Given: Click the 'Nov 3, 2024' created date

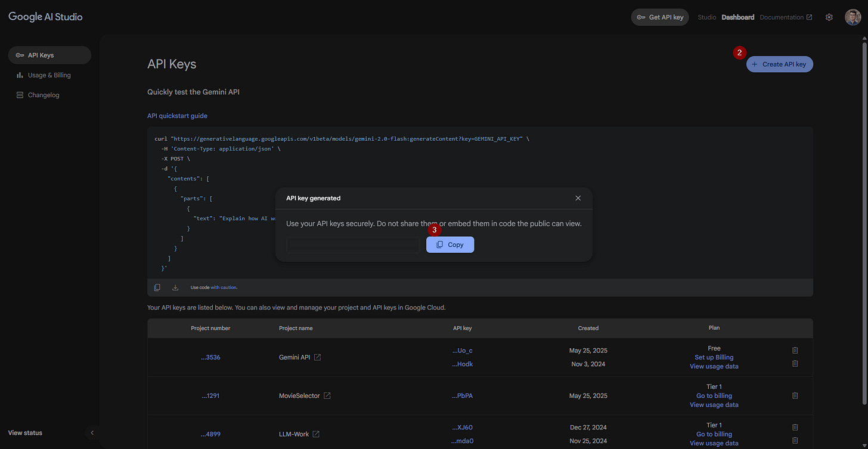Looking at the screenshot, I should click(588, 364).
